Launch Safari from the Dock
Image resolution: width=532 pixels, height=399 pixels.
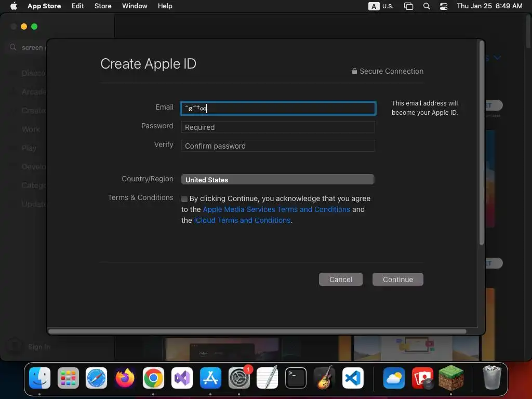pyautogui.click(x=96, y=378)
